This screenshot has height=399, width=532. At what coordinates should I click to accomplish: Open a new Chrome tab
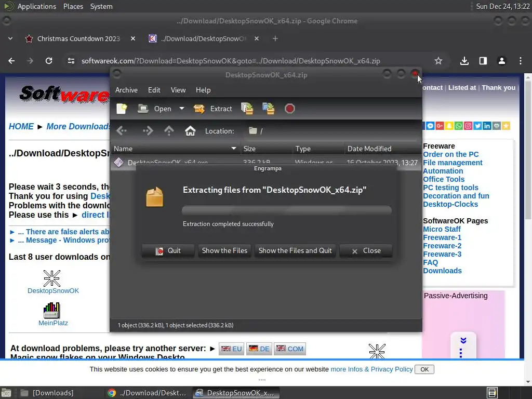[275, 38]
